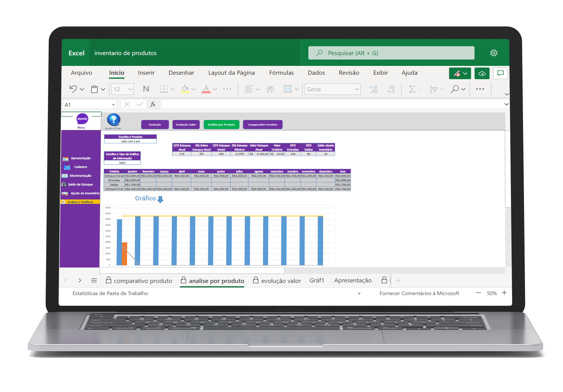Switch to the Desenhar tab
This screenshot has width=563, height=392.
(x=181, y=73)
